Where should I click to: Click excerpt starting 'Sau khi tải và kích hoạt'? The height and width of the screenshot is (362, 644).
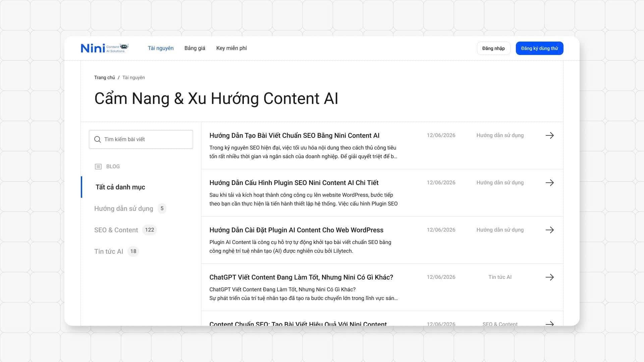[x=304, y=199]
